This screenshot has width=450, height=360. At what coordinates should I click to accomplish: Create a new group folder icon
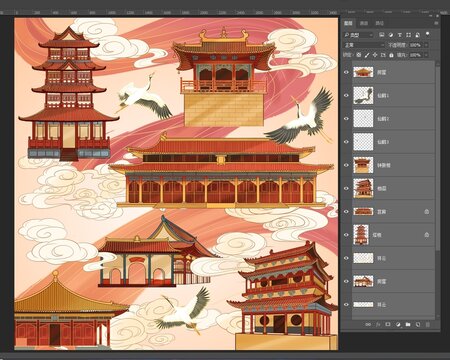pyautogui.click(x=408, y=324)
